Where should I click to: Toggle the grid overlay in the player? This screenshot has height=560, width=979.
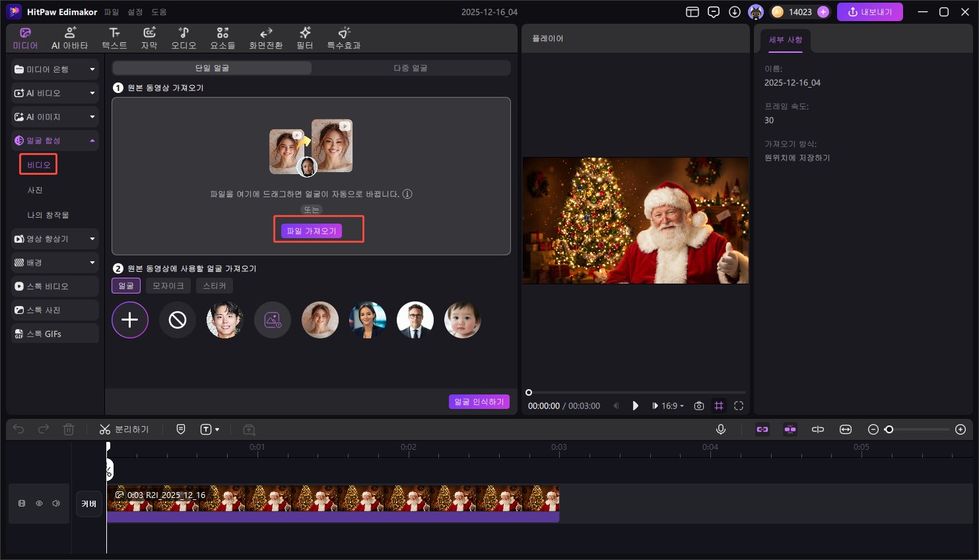(719, 406)
